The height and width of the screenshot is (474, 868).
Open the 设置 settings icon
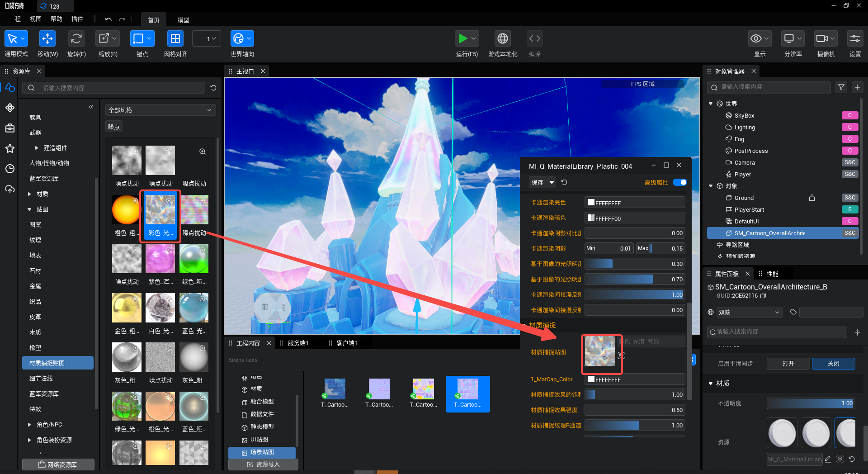855,39
